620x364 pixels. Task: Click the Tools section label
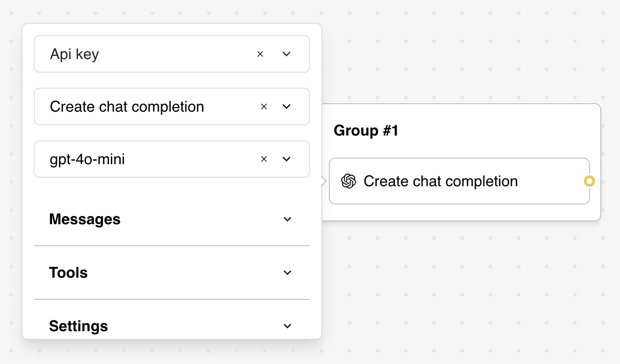(69, 273)
